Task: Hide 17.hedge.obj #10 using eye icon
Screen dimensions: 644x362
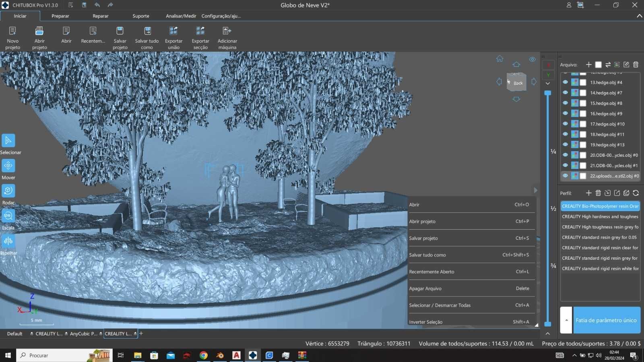Action: [565, 124]
